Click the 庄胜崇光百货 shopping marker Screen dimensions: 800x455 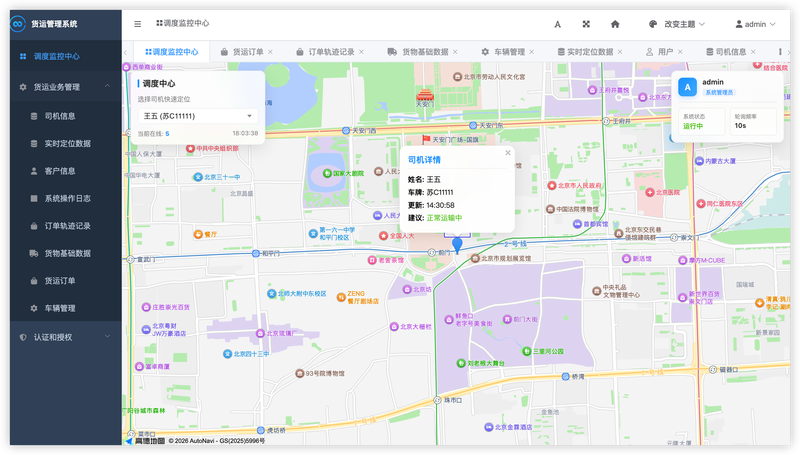146,307
